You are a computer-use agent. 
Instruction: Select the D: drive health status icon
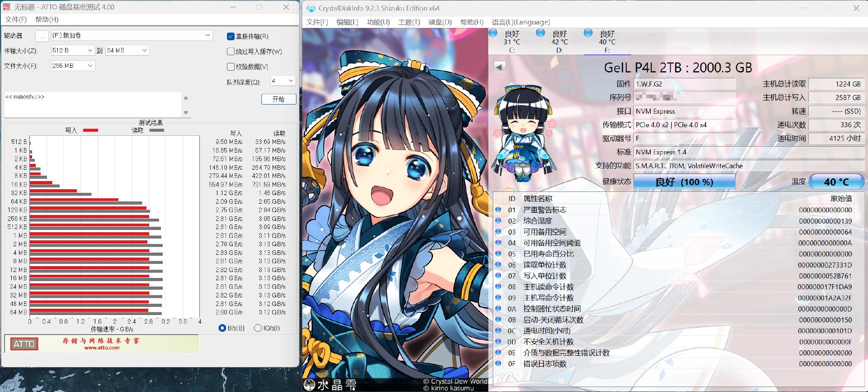(540, 33)
